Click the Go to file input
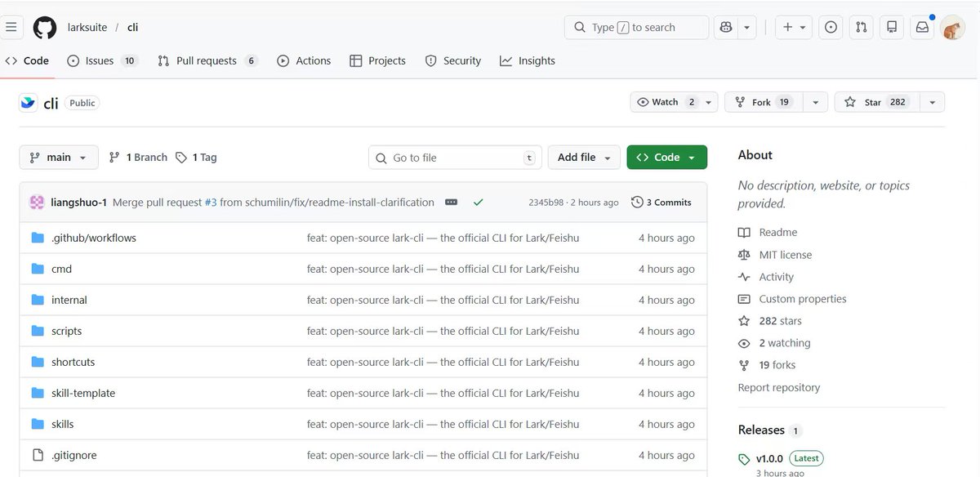This screenshot has width=980, height=477. tap(456, 158)
